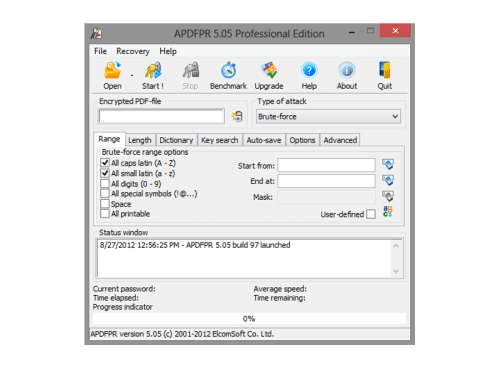
Task: Switch to the Auto-save tab
Action: [264, 140]
